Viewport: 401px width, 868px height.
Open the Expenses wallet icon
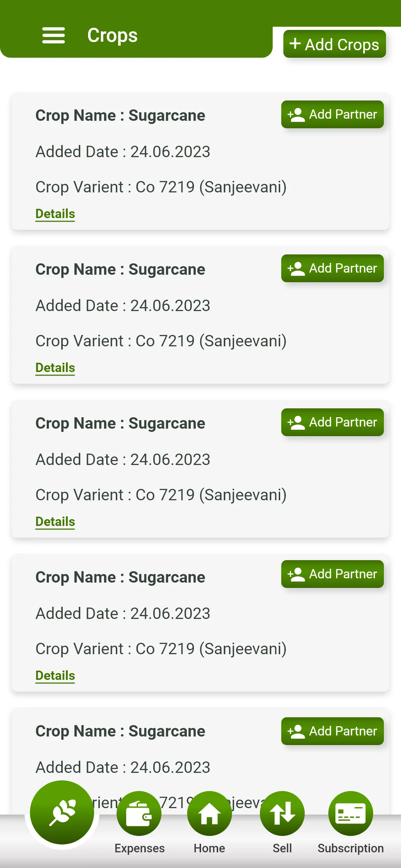coord(139,813)
